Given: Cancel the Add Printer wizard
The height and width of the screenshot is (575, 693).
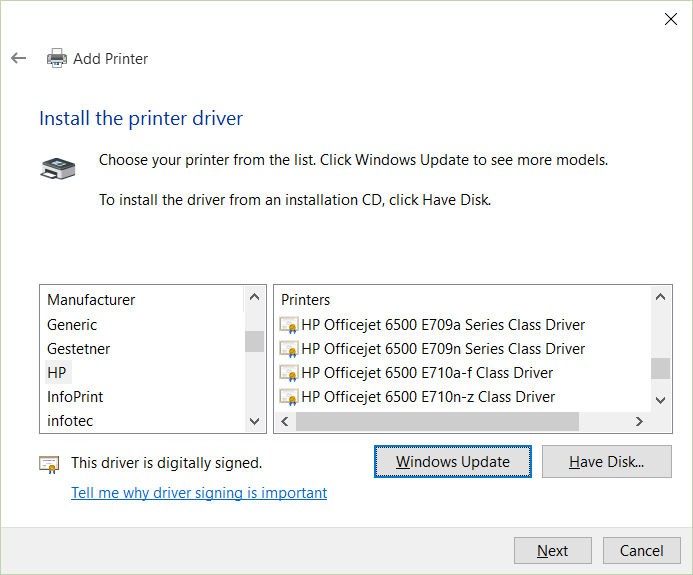Looking at the screenshot, I should point(641,550).
